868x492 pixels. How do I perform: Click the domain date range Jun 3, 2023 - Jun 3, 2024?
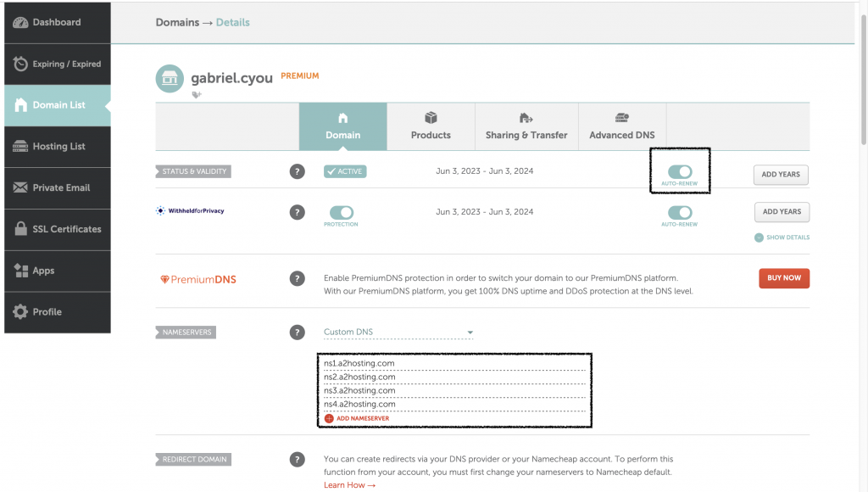click(484, 171)
